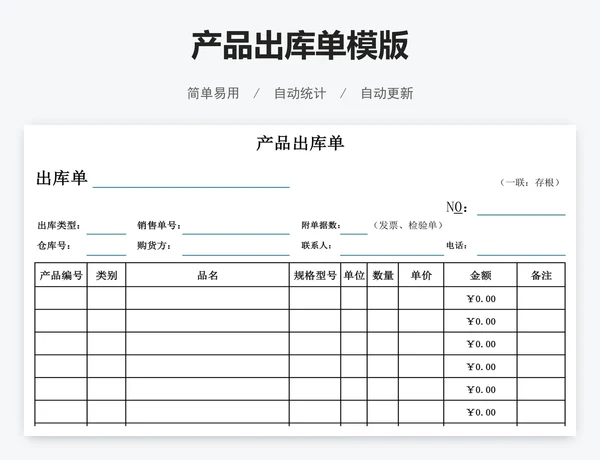Click the first row 品名 empty cell
Viewport: 600px width, 460px height.
pos(207,299)
